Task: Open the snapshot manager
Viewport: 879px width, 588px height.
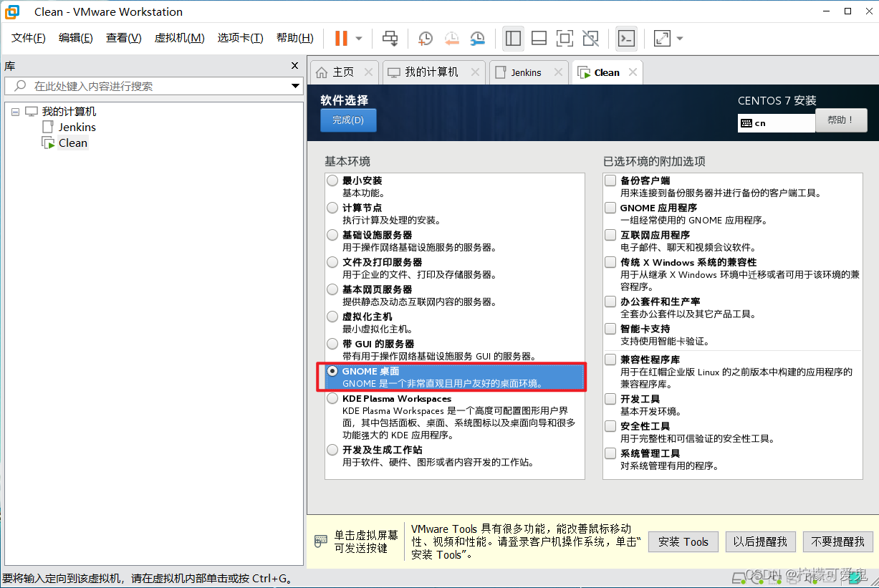Action: coord(477,38)
